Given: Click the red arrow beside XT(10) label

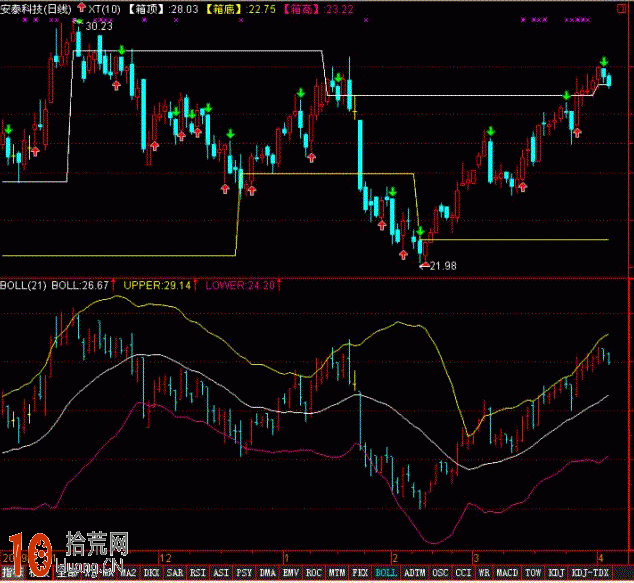Looking at the screenshot, I should pos(82,7).
